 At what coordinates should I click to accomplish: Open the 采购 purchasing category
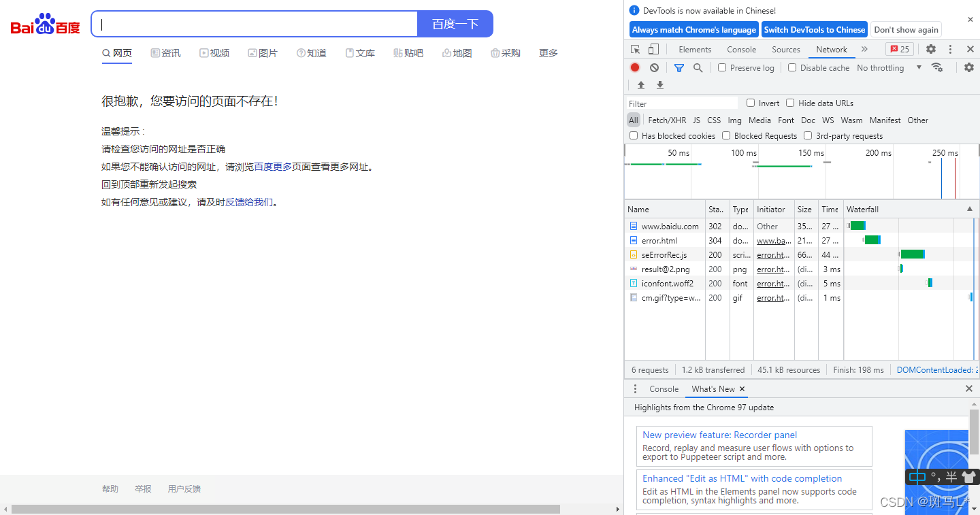click(x=505, y=53)
